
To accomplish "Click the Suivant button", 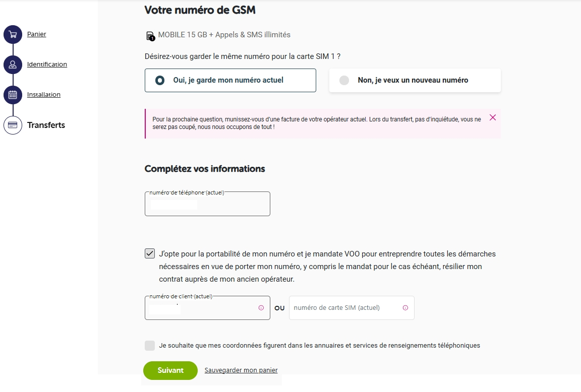I will point(170,370).
